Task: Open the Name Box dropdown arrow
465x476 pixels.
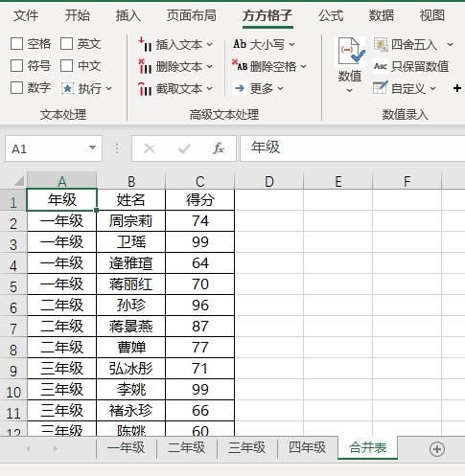Action: [92, 147]
